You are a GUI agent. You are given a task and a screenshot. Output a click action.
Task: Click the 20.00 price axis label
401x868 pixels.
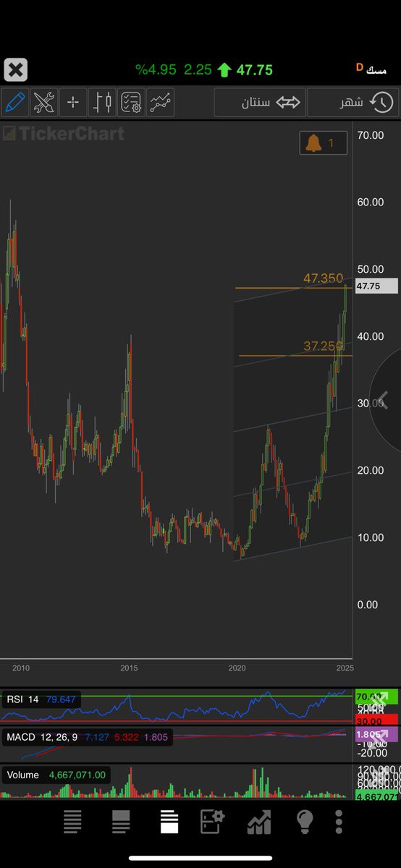371,470
